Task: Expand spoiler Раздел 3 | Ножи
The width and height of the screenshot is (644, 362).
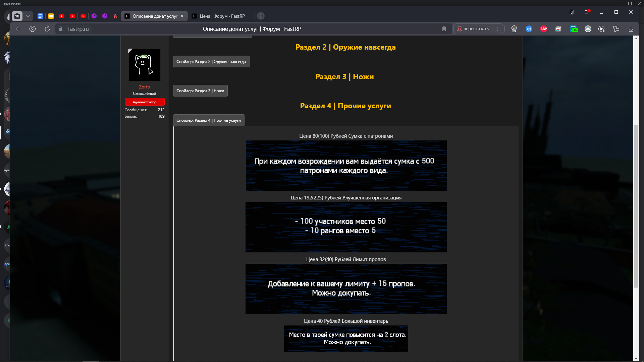Action: [x=200, y=91]
